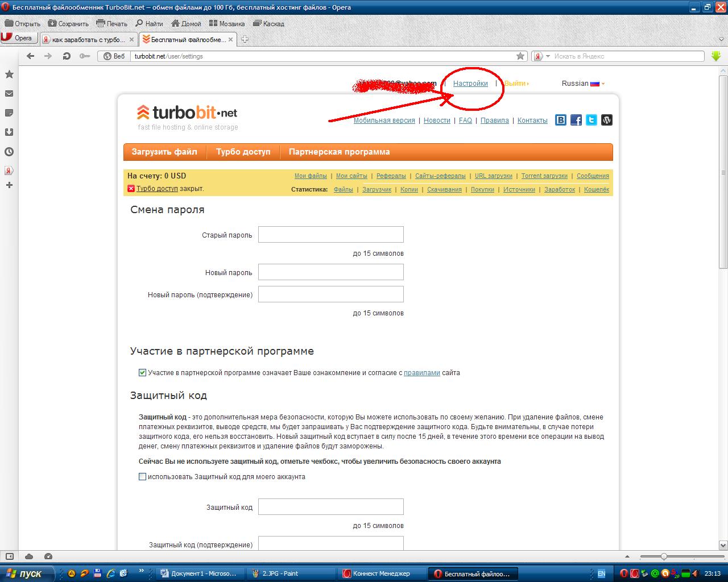Click the Выйти logout link
This screenshot has height=582, width=728.
point(515,83)
